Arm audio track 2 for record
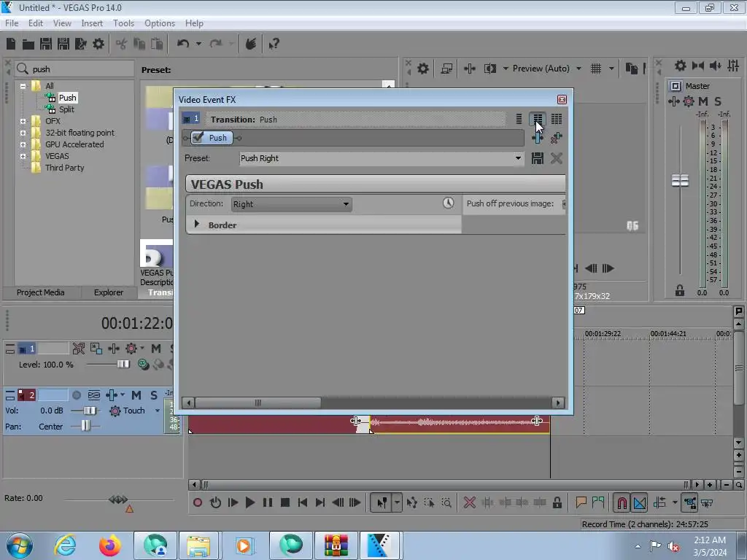 [x=76, y=395]
